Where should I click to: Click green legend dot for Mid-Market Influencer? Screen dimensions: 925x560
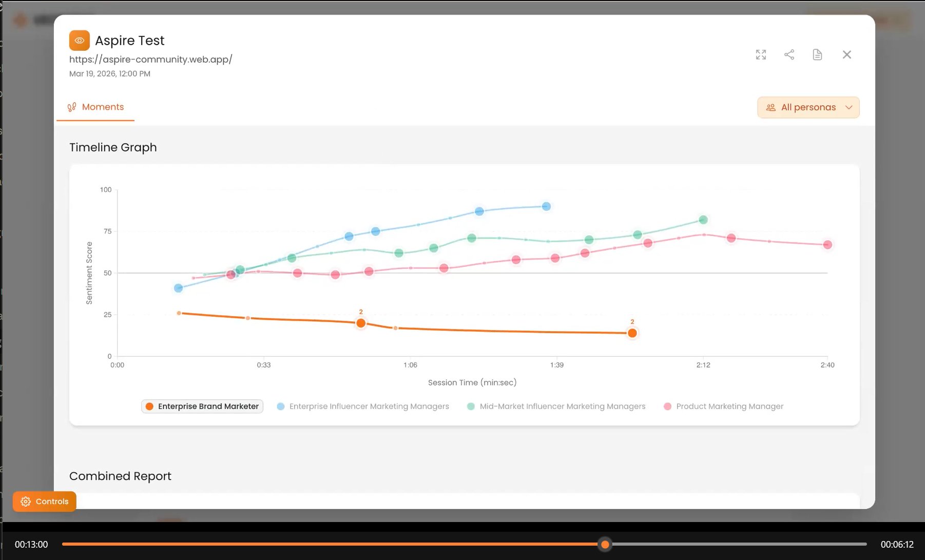[471, 406]
